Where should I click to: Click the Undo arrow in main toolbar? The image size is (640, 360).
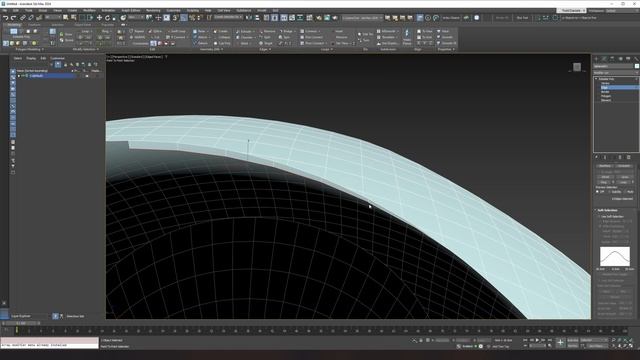coord(5,18)
